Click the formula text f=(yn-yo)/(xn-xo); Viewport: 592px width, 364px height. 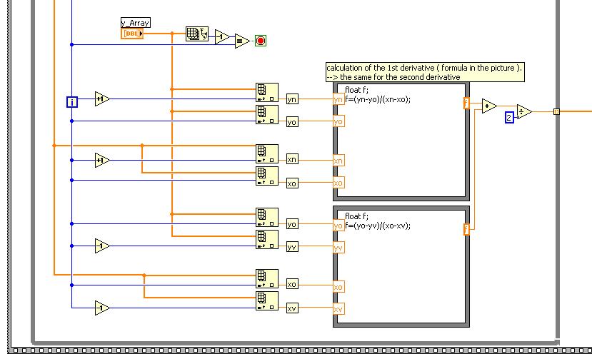coord(378,100)
